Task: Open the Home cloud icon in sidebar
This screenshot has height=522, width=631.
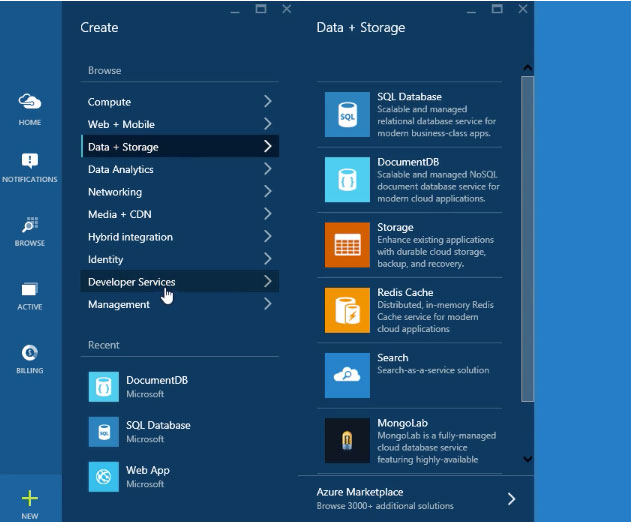Action: click(30, 102)
